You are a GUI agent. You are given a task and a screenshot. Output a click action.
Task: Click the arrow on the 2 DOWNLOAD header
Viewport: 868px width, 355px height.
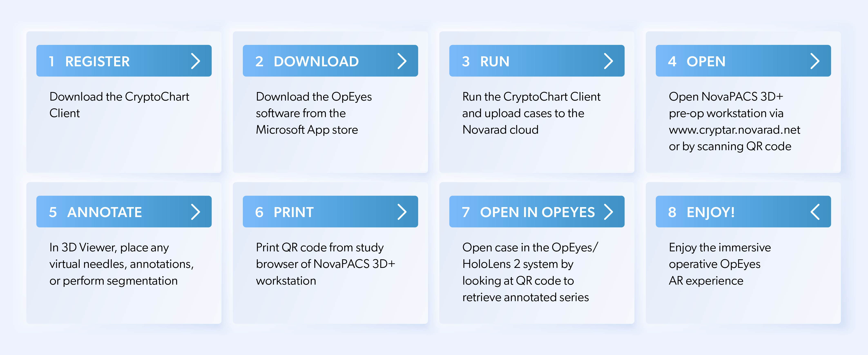(402, 61)
